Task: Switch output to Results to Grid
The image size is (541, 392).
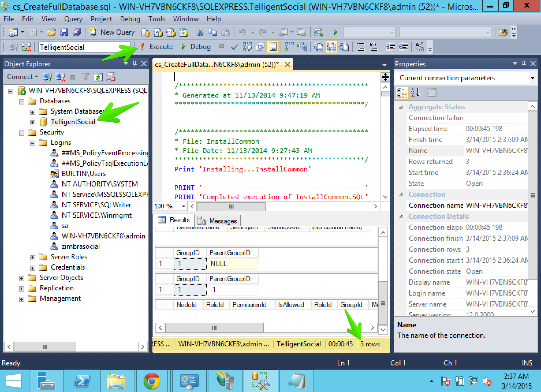Action: [x=331, y=47]
